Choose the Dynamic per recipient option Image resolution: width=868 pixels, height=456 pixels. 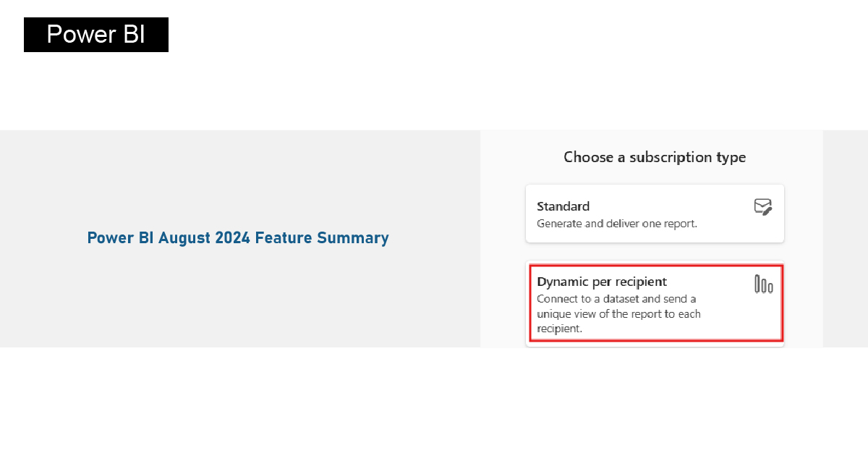click(655, 303)
